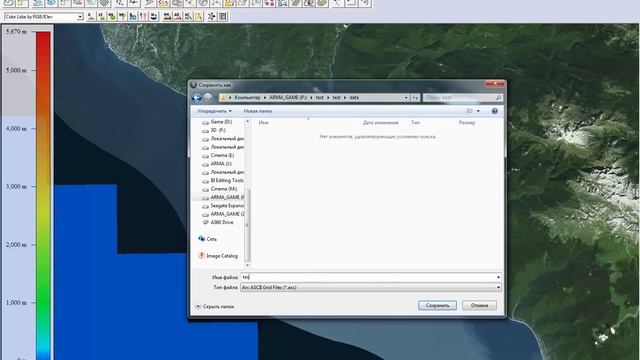Click the navigation pane scroll up arrow
Image resolution: width=640 pixels, height=360 pixels.
247,122
